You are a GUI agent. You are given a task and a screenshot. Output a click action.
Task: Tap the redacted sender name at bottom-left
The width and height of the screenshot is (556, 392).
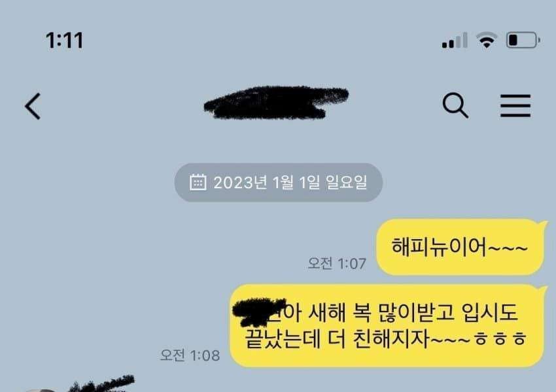pyautogui.click(x=101, y=384)
